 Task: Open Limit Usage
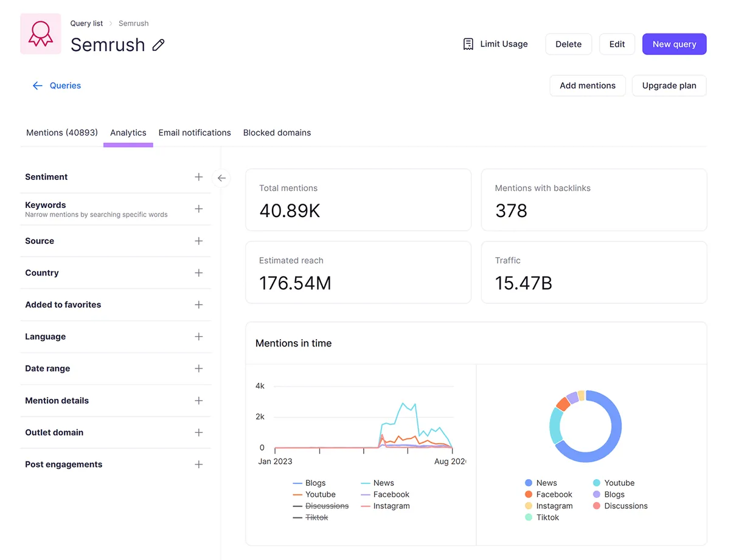tap(495, 44)
